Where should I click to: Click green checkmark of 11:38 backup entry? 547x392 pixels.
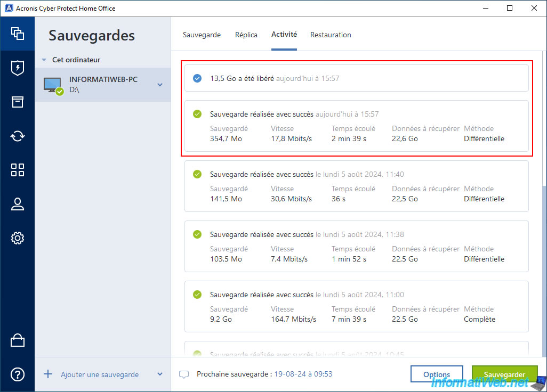point(197,234)
